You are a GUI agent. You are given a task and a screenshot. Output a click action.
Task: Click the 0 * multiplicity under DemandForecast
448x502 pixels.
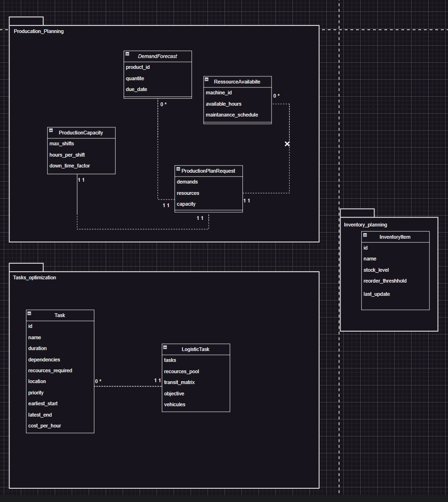click(x=164, y=104)
